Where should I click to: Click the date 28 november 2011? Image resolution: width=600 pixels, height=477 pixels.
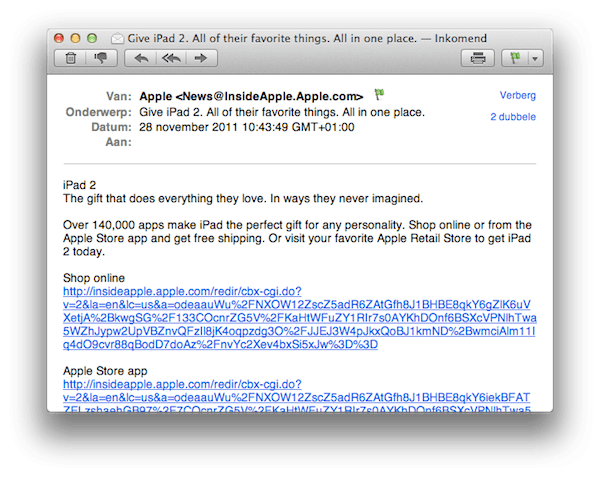(x=247, y=127)
